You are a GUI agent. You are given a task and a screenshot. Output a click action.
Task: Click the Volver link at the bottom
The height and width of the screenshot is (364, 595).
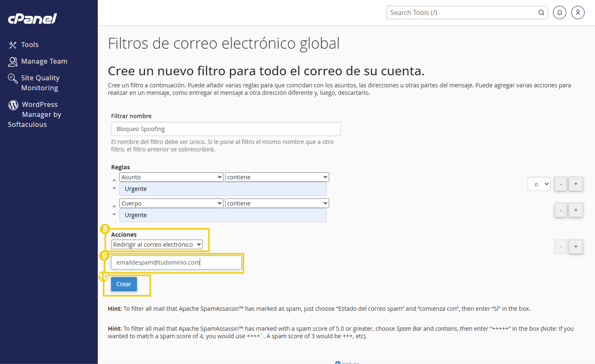pyautogui.click(x=350, y=362)
